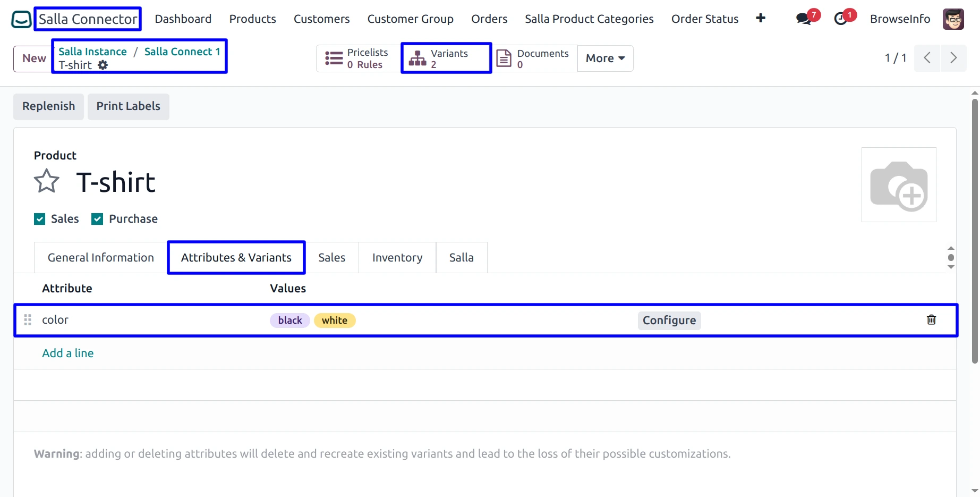Click the gear icon beside T-shirt breadcrumb
980x497 pixels.
103,65
